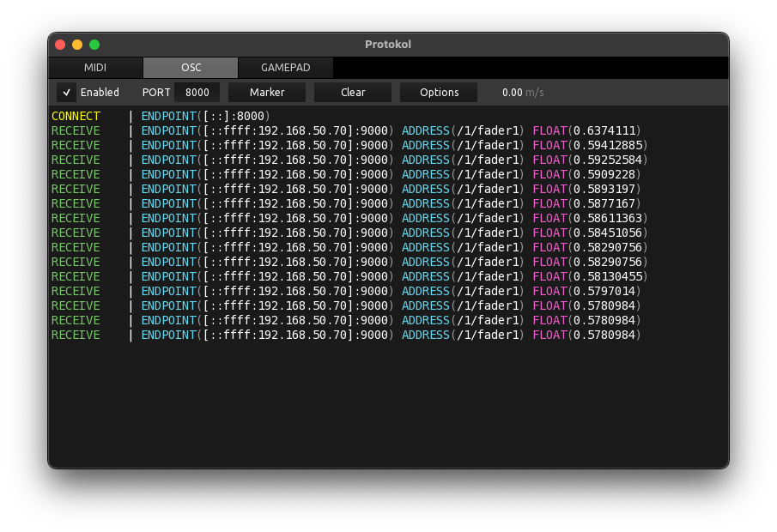Click the 0.00 m/s rate indicator
777x532 pixels.
click(x=523, y=92)
